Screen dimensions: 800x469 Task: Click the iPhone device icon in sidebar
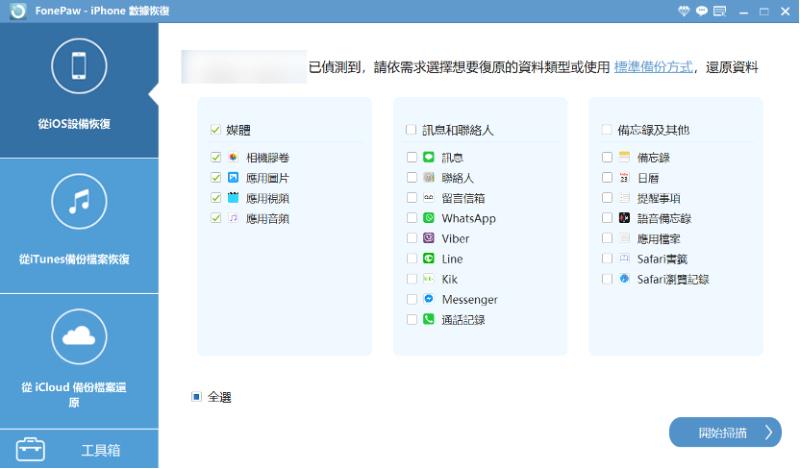(x=79, y=65)
